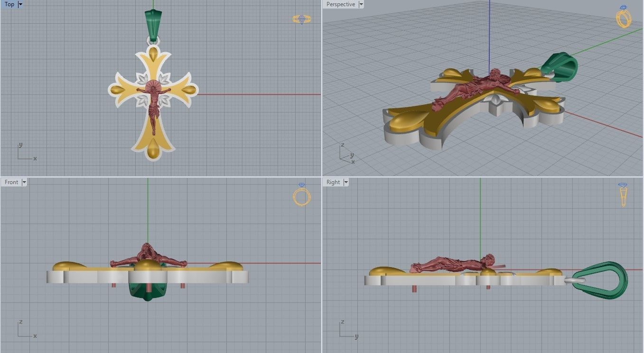Select the Front viewport title label
The height and width of the screenshot is (353, 644).
[x=11, y=182]
